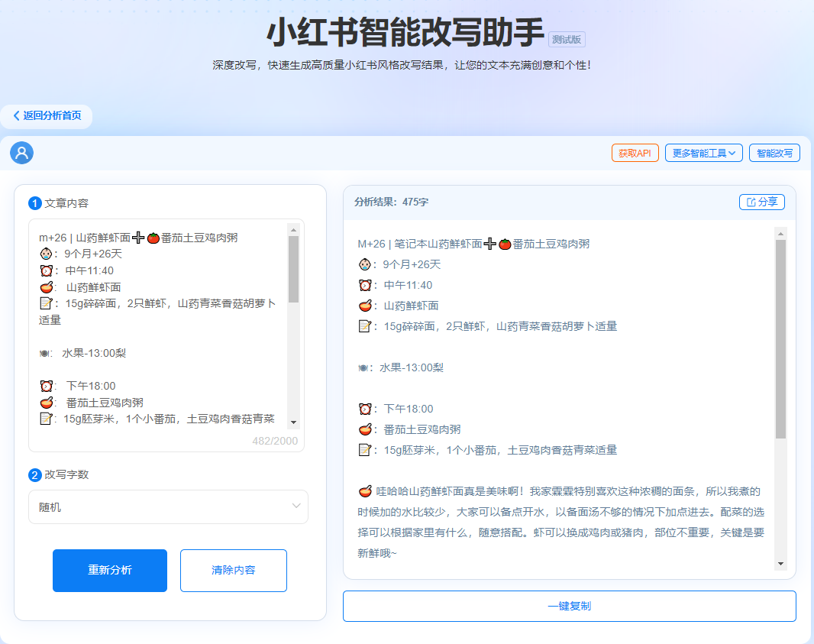Click the step 1 number badge
This screenshot has width=814, height=644.
(x=35, y=203)
